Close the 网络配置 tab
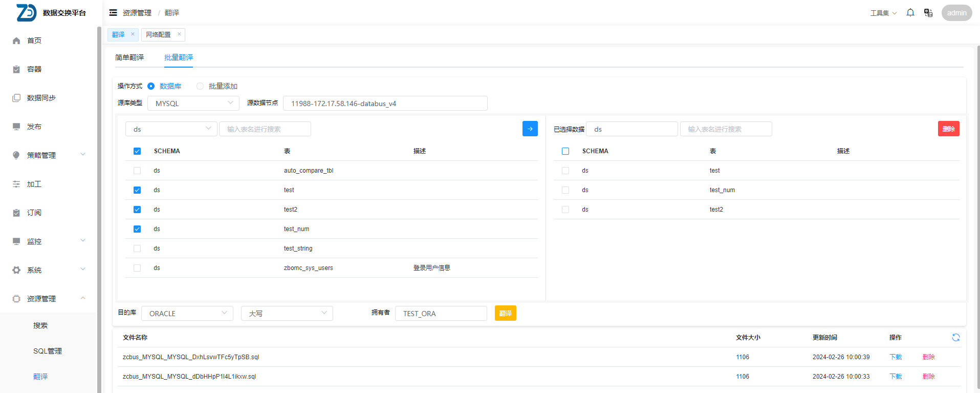Image resolution: width=980 pixels, height=393 pixels. point(179,34)
